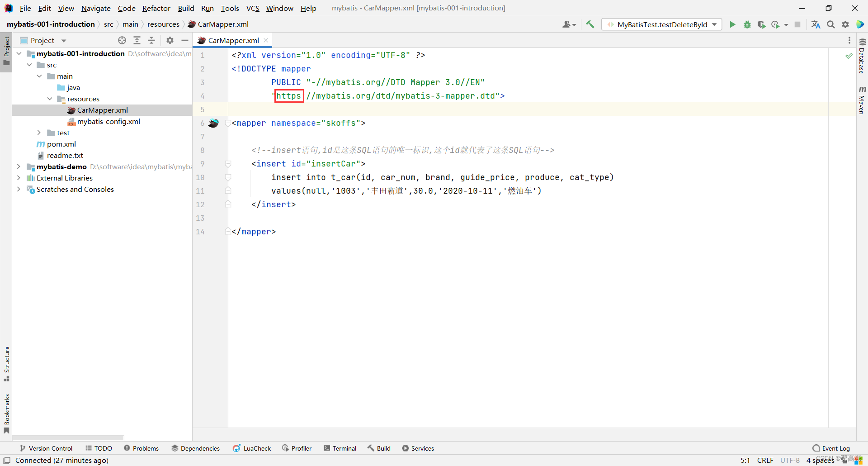
Task: Open the run configuration dropdown
Action: click(x=714, y=24)
